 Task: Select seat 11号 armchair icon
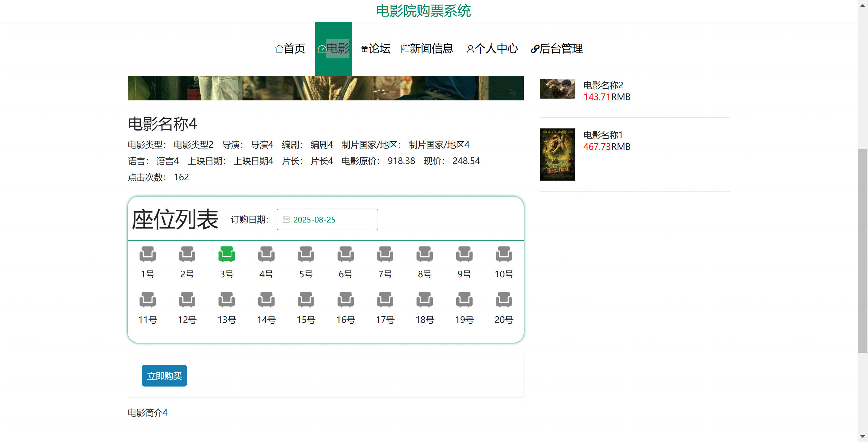click(x=148, y=300)
